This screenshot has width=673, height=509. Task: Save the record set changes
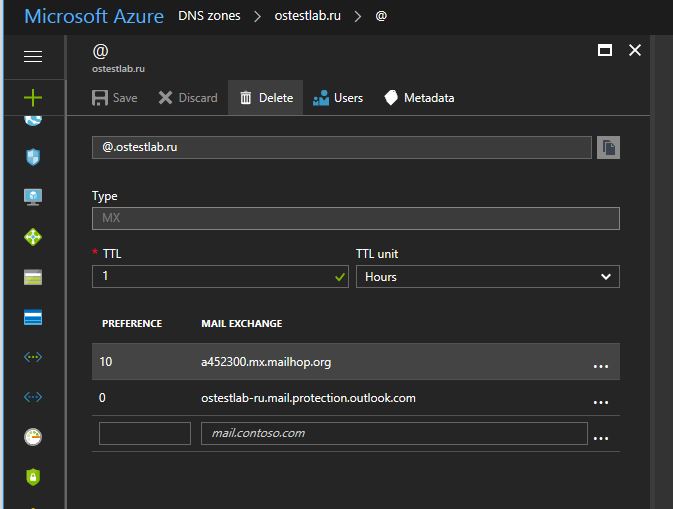pyautogui.click(x=115, y=98)
